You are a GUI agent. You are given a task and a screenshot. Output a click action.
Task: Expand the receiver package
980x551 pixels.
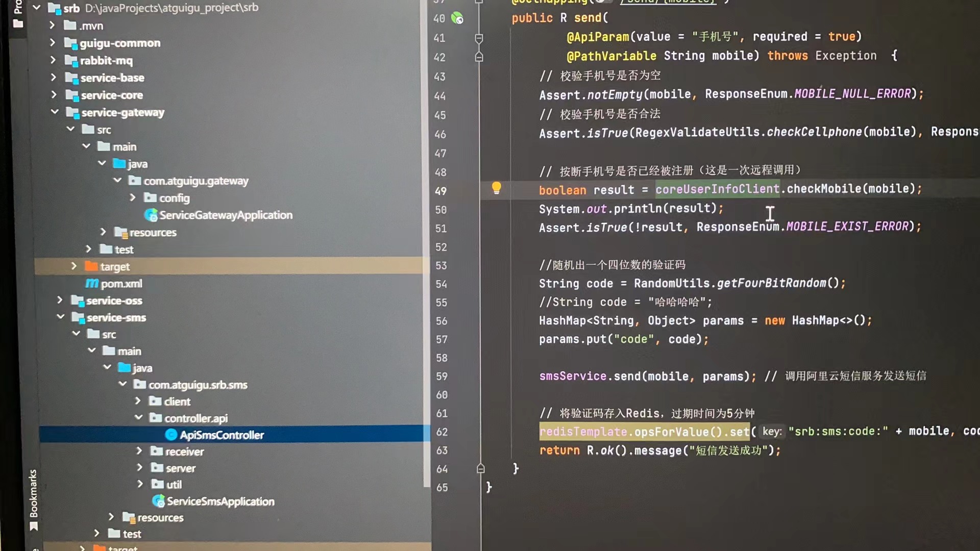pyautogui.click(x=139, y=451)
